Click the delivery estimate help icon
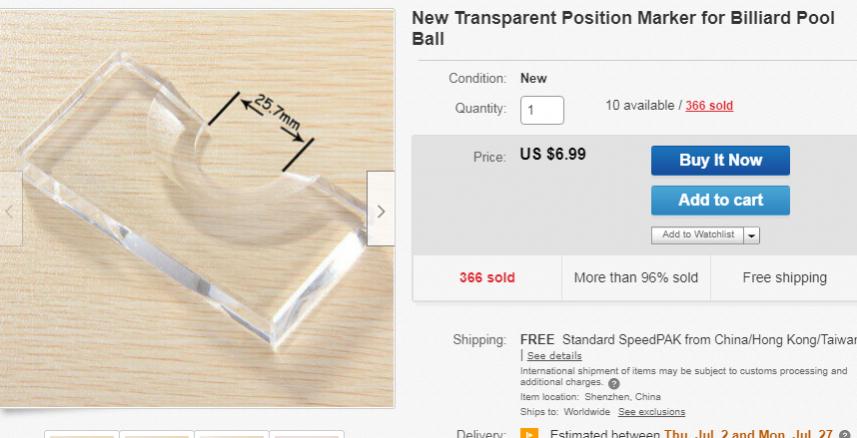 847,434
